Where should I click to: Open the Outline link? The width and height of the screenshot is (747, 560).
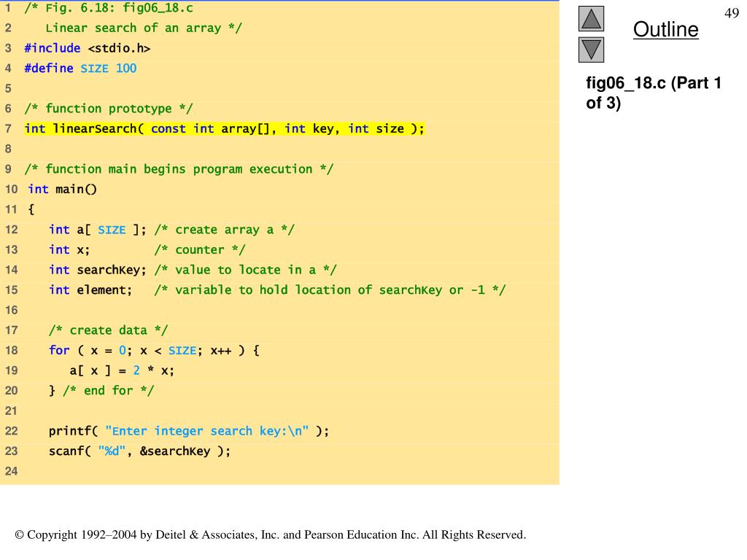[x=665, y=29]
